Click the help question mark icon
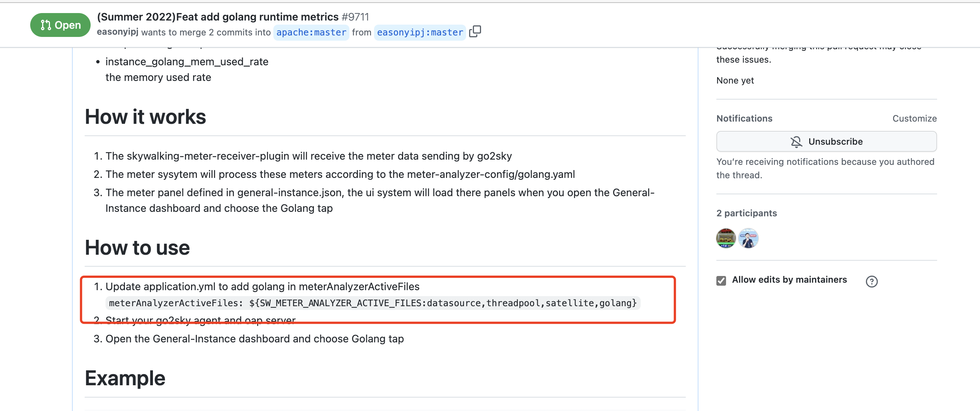This screenshot has height=411, width=980. coord(871,281)
